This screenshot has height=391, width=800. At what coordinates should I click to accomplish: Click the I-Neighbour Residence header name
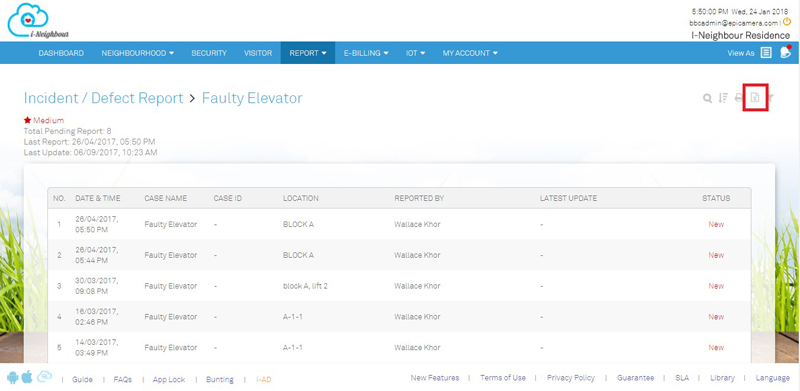tap(740, 35)
